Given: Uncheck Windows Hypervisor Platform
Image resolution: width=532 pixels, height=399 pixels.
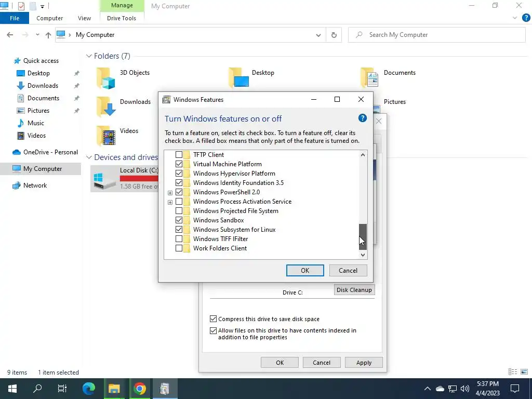Looking at the screenshot, I should (x=179, y=174).
